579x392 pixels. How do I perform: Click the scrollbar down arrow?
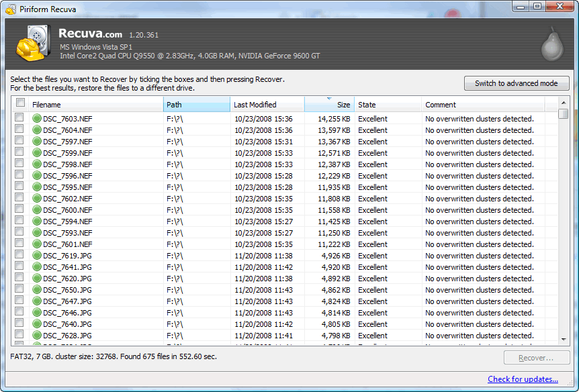tap(564, 340)
